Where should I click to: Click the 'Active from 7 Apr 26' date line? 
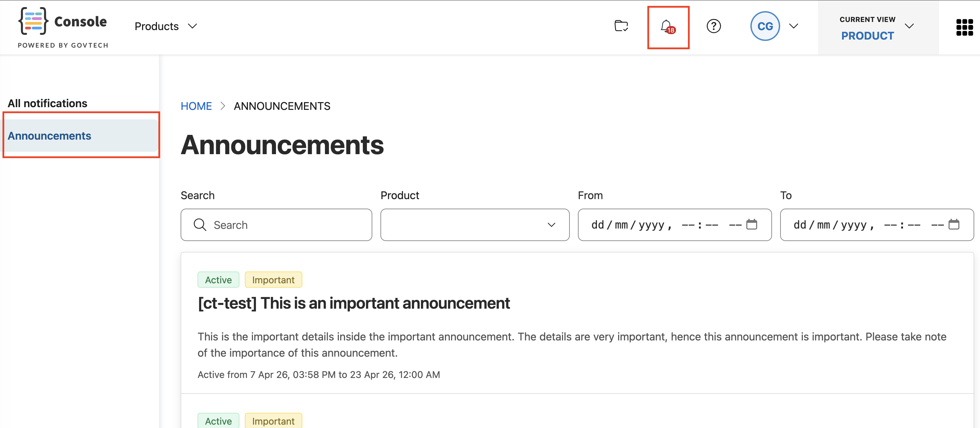(x=319, y=374)
